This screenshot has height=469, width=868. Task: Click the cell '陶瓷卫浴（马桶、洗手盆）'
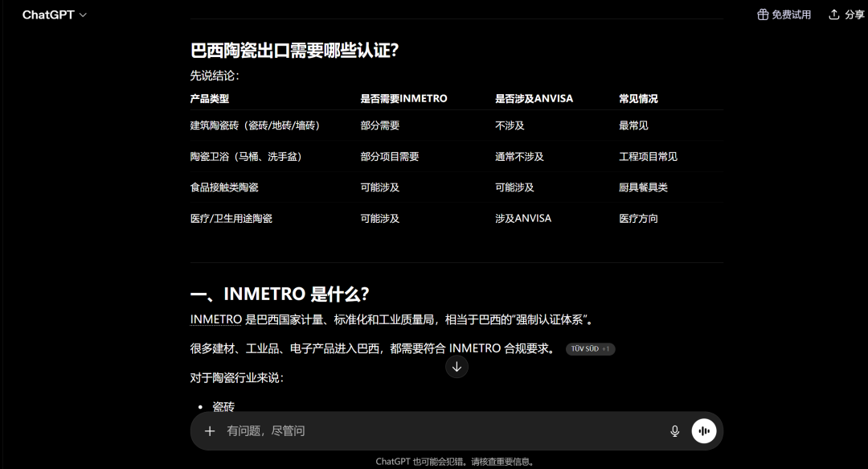point(247,156)
